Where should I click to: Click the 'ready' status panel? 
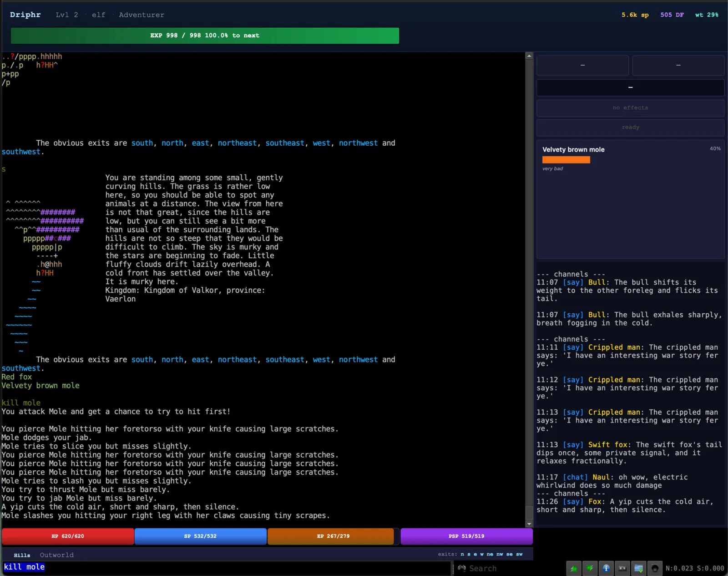coord(631,127)
